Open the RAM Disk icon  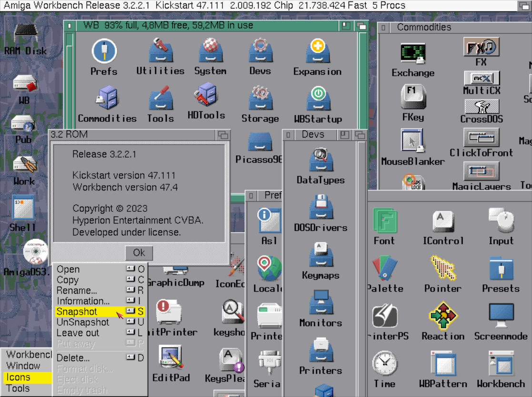(x=25, y=34)
